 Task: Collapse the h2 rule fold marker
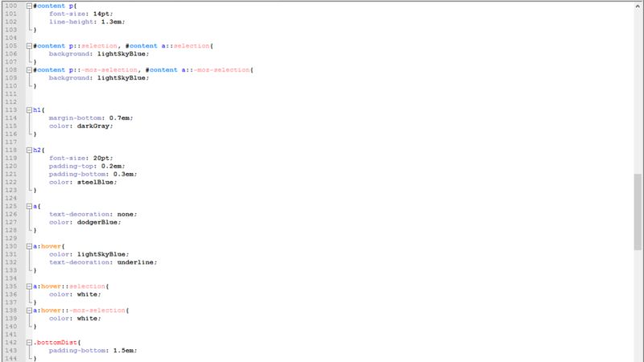click(29, 150)
